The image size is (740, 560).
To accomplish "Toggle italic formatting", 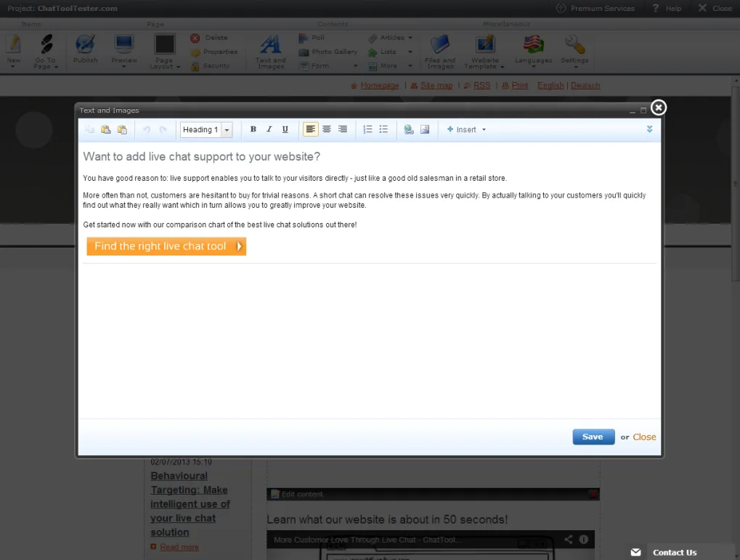I will (269, 129).
